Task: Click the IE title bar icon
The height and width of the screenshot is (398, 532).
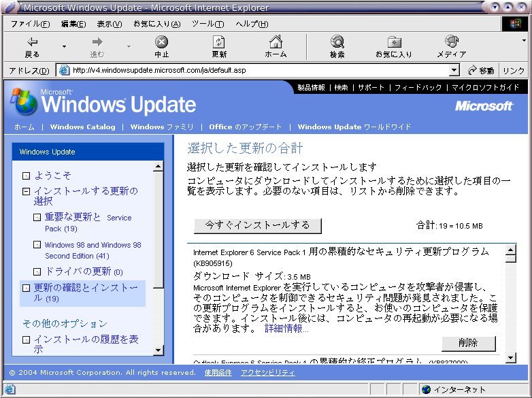Action: [10, 7]
